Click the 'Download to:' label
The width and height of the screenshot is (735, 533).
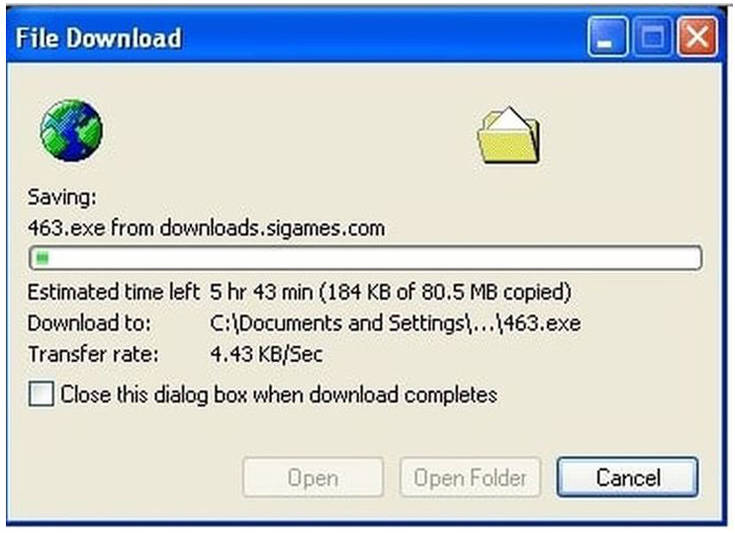(x=89, y=323)
